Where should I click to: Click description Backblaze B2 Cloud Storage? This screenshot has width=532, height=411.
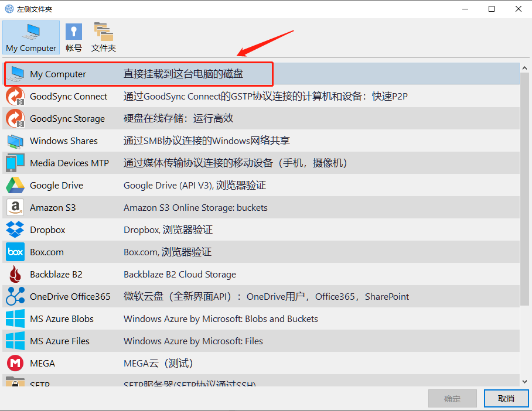pos(180,275)
